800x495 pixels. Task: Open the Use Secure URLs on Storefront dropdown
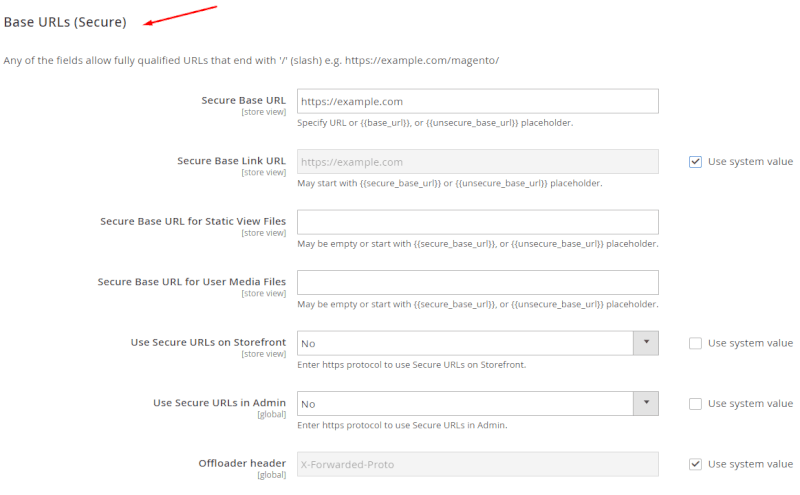[478, 343]
